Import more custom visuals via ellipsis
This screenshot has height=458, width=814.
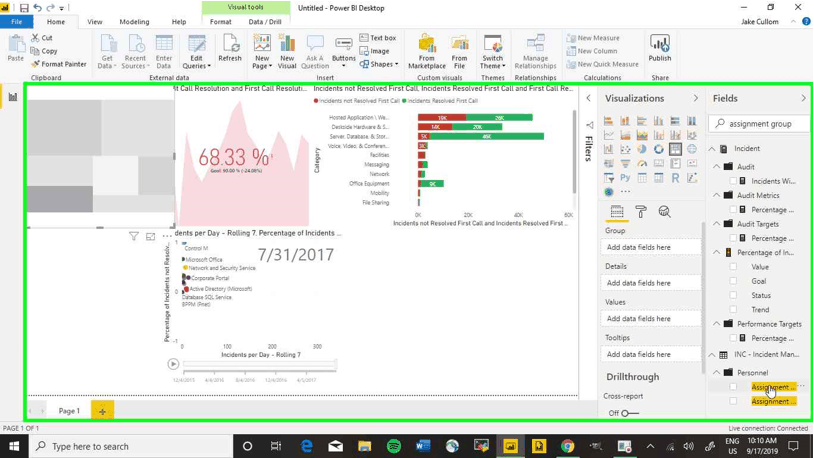click(625, 192)
